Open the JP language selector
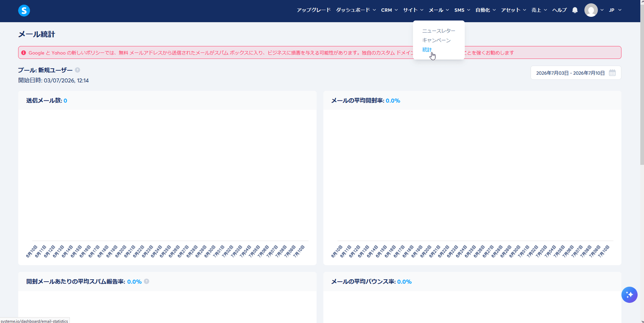Screen dimensions: 644x323 (x=615, y=10)
